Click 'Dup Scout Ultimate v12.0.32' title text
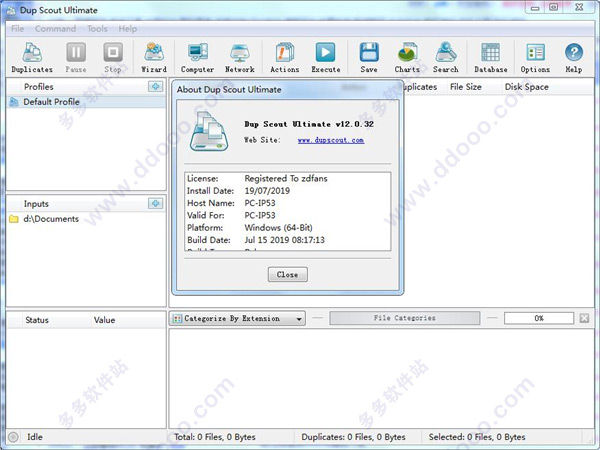 [309, 124]
